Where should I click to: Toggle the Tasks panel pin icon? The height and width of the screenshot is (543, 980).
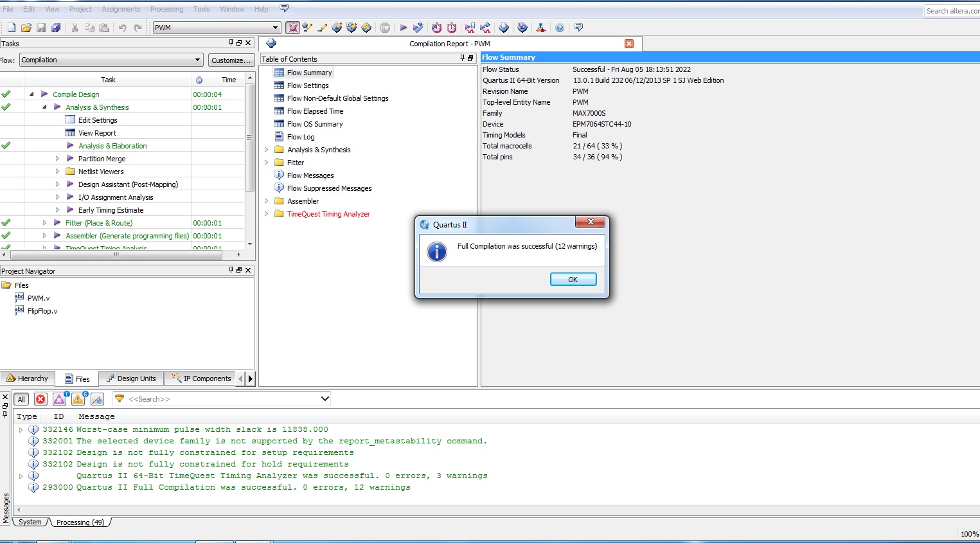point(231,43)
